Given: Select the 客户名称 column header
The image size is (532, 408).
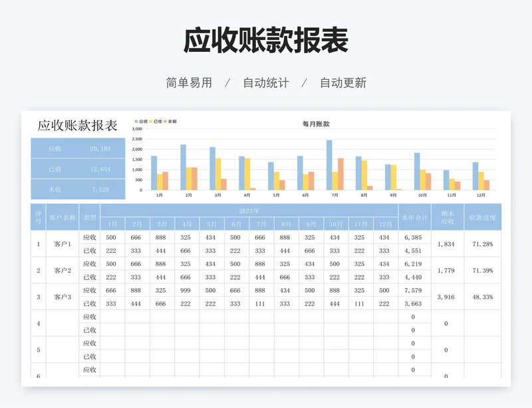Looking at the screenshot, I should click(63, 218).
